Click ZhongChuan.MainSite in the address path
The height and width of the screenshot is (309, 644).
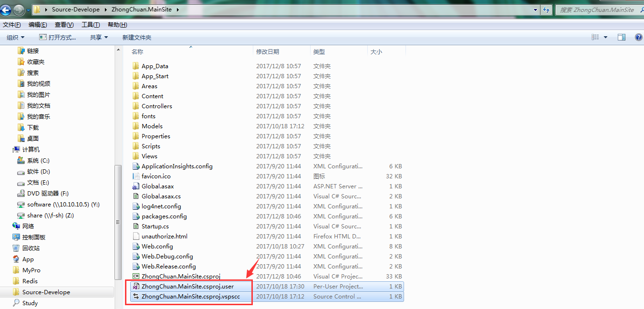tap(142, 10)
